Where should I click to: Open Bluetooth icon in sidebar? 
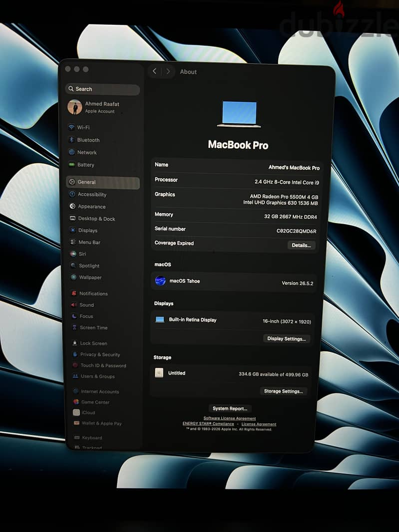coord(71,140)
